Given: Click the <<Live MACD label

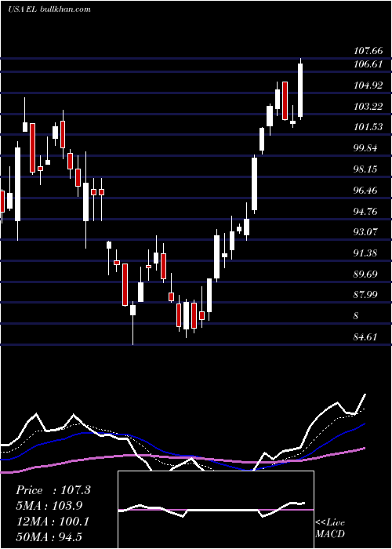Looking at the screenshot, I should click(x=330, y=529).
